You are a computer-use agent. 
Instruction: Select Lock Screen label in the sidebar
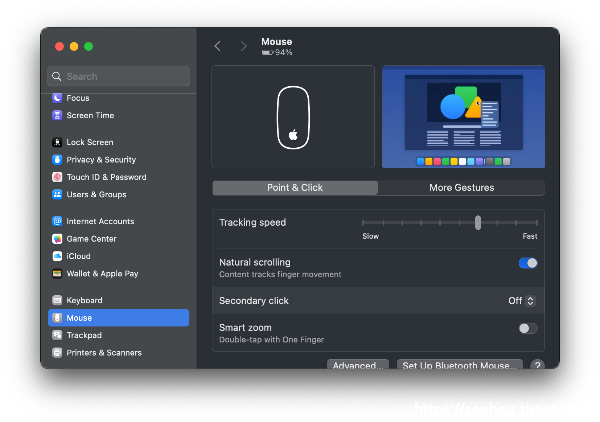coord(90,142)
